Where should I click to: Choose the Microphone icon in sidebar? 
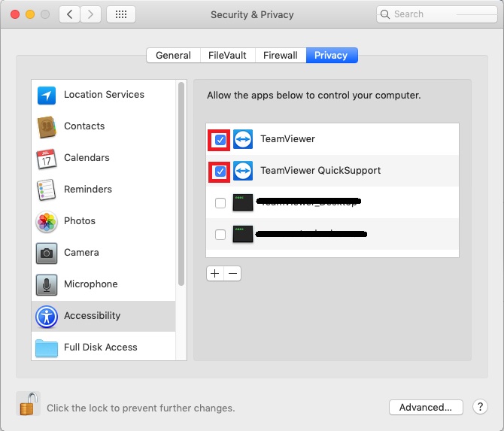click(x=47, y=284)
